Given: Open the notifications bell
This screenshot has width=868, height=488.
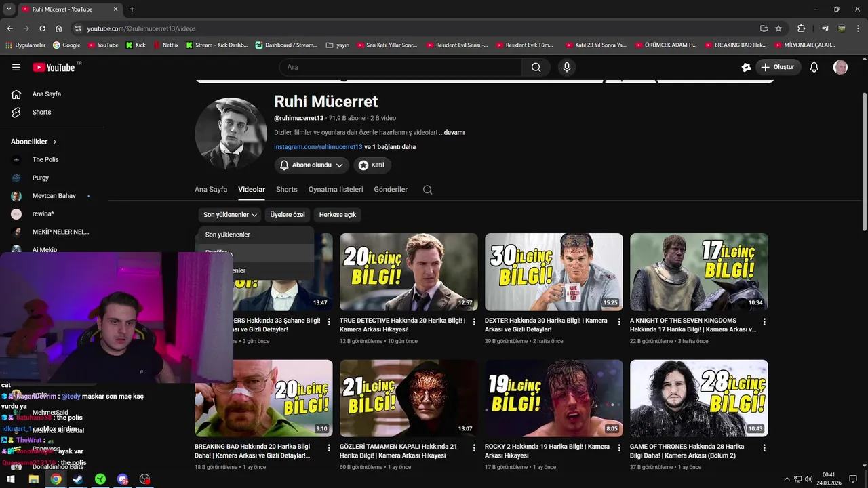Looking at the screenshot, I should (814, 67).
